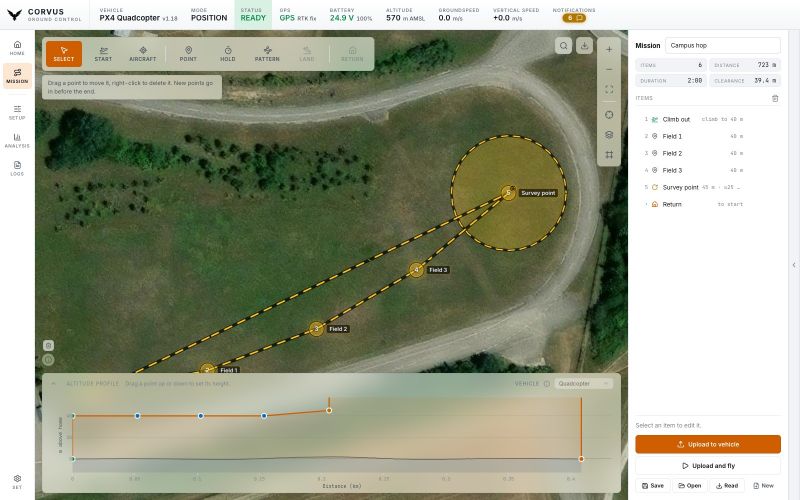This screenshot has width=800, height=500.
Task: Select Field 2 in items list
Action: (x=708, y=153)
